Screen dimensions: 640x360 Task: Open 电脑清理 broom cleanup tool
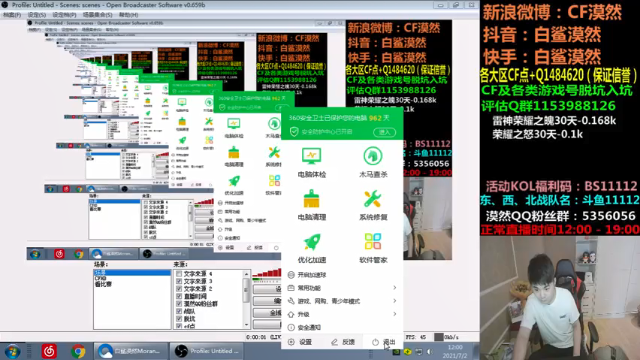[x=311, y=205]
